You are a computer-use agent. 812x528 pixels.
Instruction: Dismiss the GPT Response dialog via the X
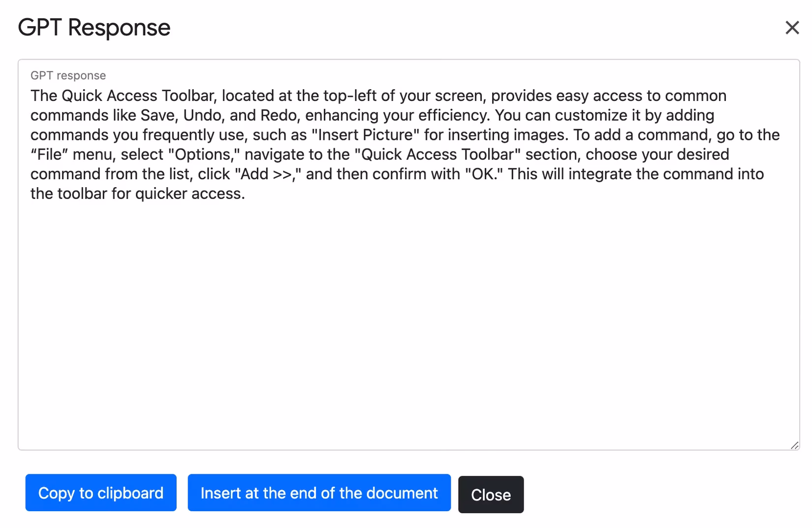pos(792,28)
